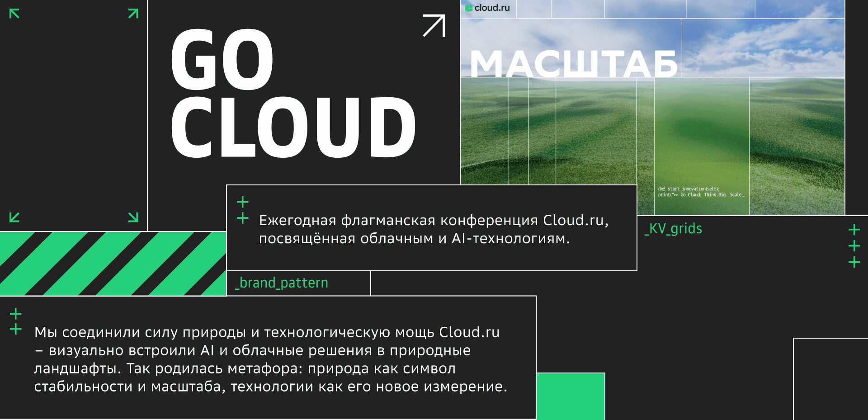Click the green down-left corner arrow

14,217
